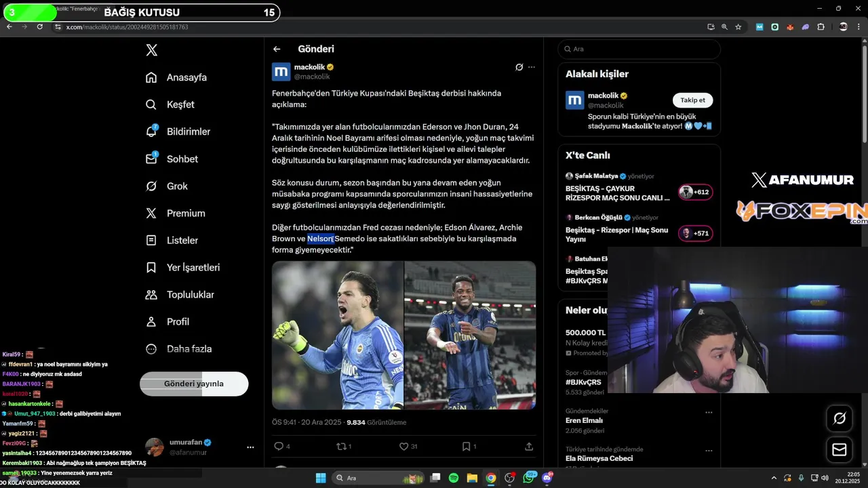The image size is (868, 488).
Task: Click the Grok icon on the post
Action: (x=519, y=67)
